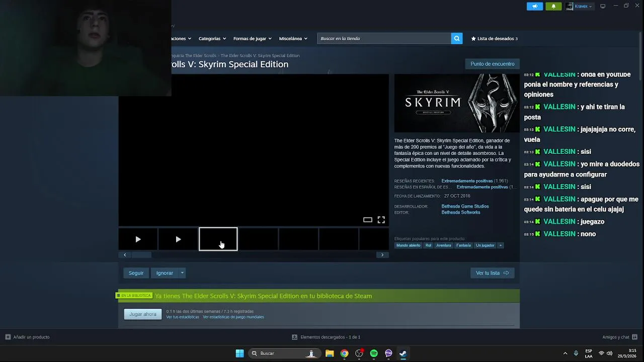Open the green notifications bell

point(553,6)
